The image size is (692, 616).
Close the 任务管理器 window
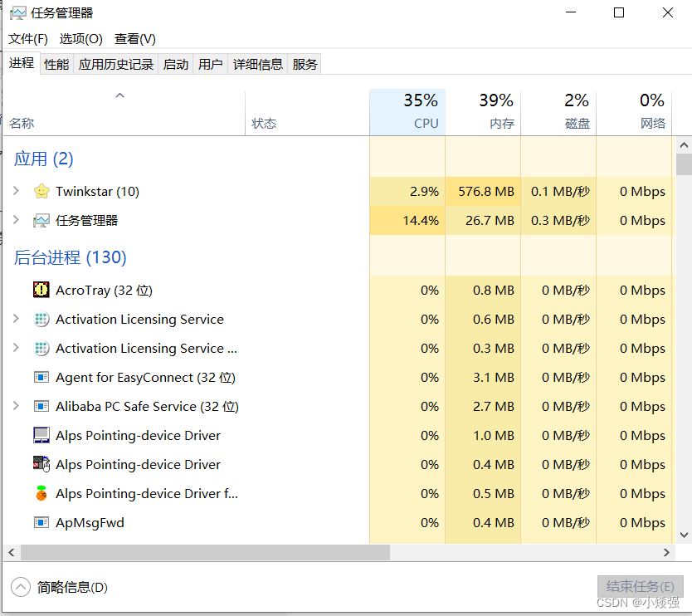(668, 12)
